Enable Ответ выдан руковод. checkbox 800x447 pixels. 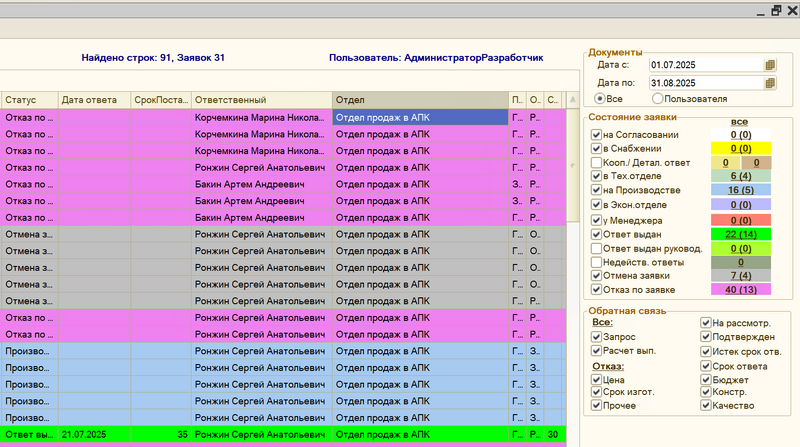point(596,249)
